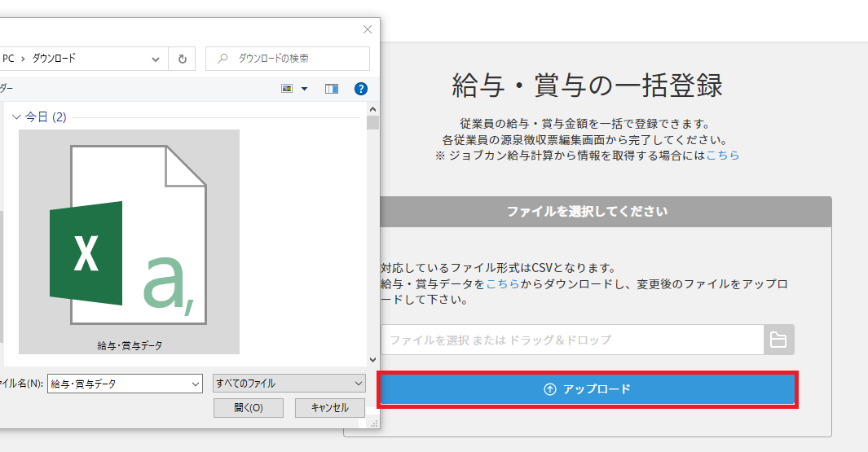The image size is (868, 452).
Task: Click the refresh icon beside the address bar
Action: [x=182, y=59]
